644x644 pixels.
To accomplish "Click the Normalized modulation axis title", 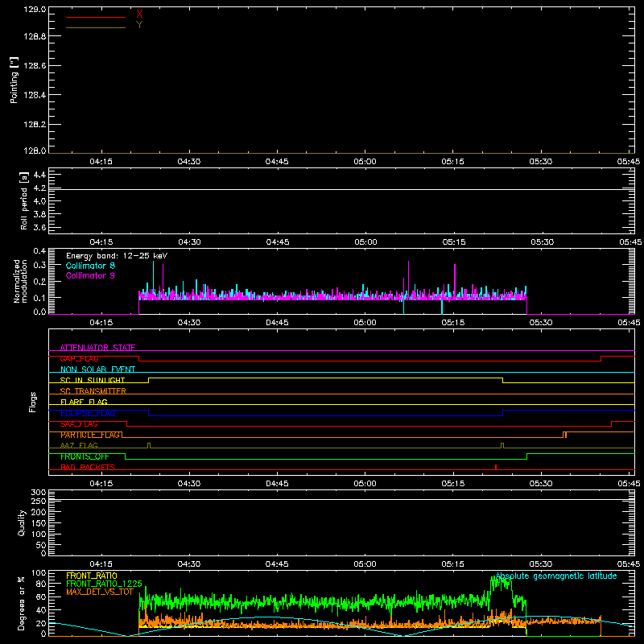I will (x=20, y=281).
